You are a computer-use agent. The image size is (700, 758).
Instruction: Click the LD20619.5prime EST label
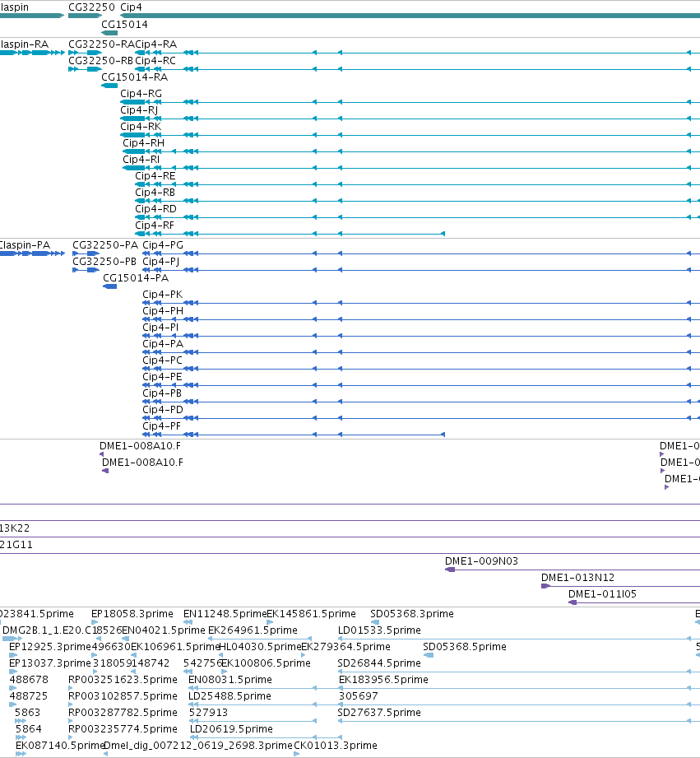click(x=231, y=729)
